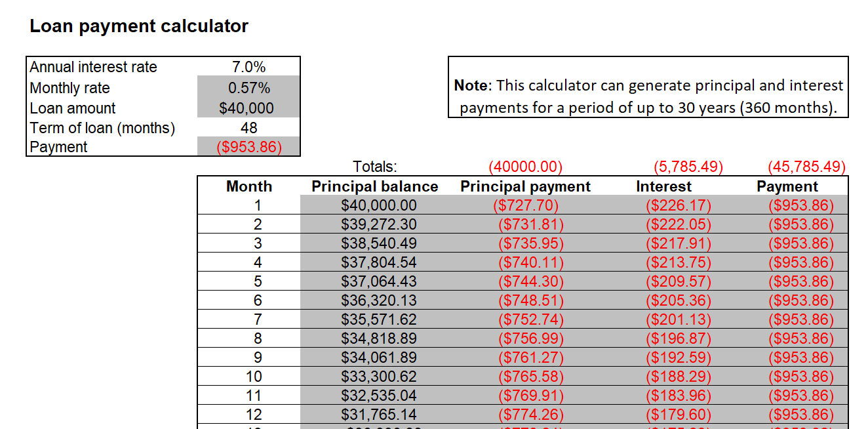Select the Payment column header in table
The image size is (868, 429).
pyautogui.click(x=787, y=186)
